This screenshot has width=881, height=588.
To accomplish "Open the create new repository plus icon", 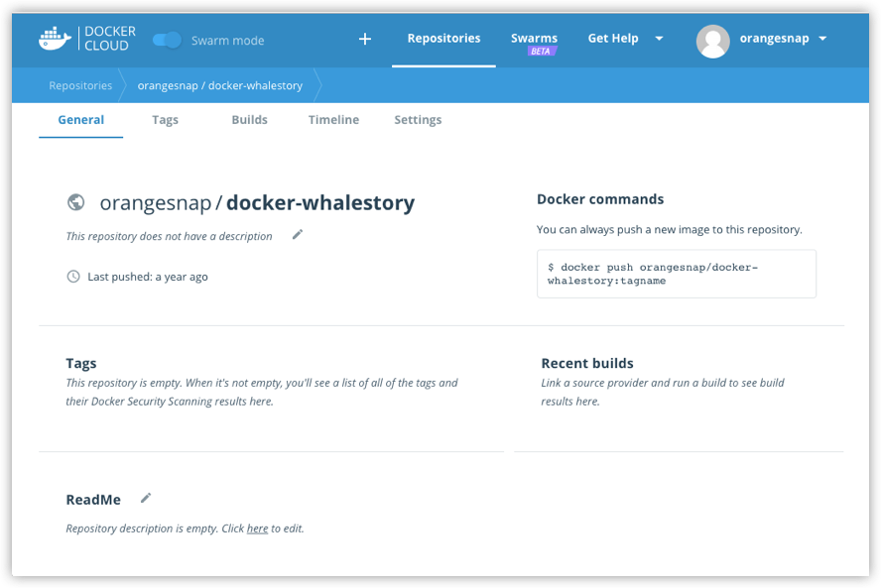I will click(x=364, y=39).
